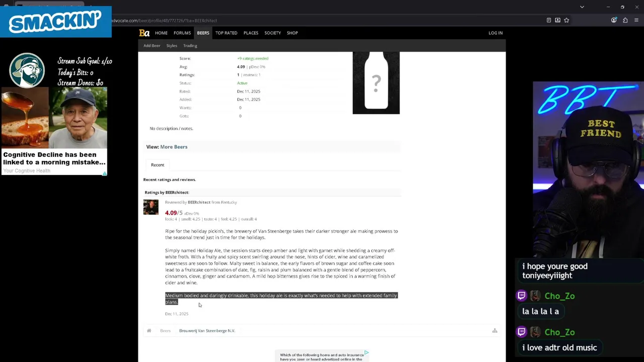The width and height of the screenshot is (644, 362).
Task: Click 'Ratings by BEERchitect:' heading
Action: tap(167, 193)
